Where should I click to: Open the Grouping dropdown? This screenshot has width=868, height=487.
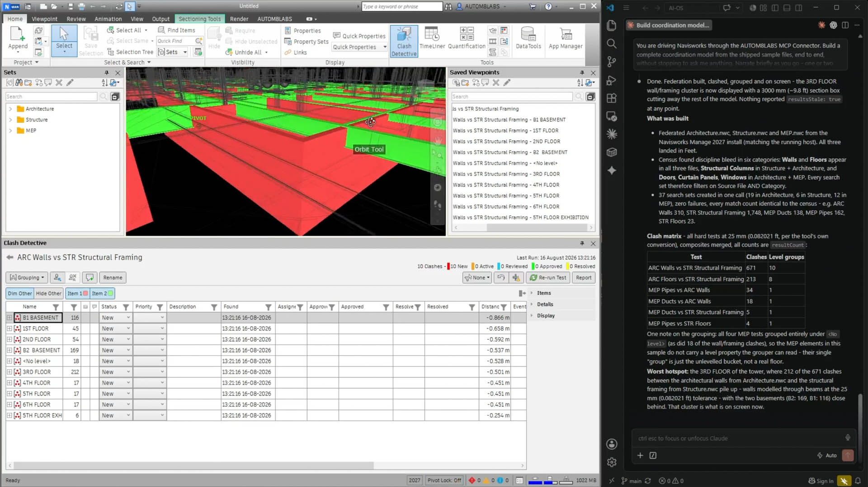[x=27, y=278]
